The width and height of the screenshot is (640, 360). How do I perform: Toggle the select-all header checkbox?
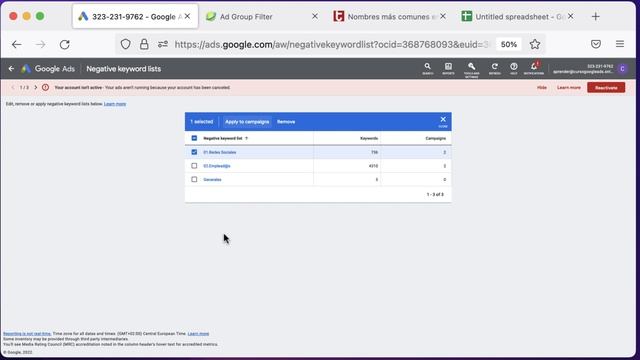pyautogui.click(x=194, y=138)
